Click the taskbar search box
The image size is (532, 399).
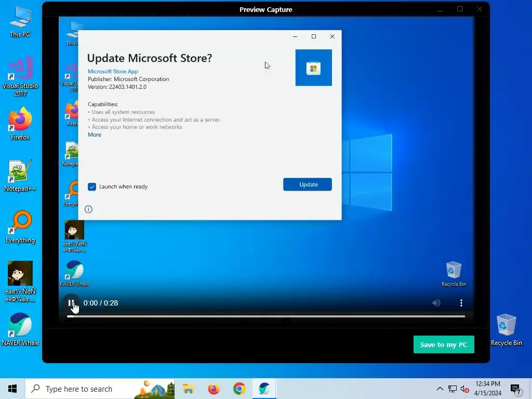coord(100,389)
